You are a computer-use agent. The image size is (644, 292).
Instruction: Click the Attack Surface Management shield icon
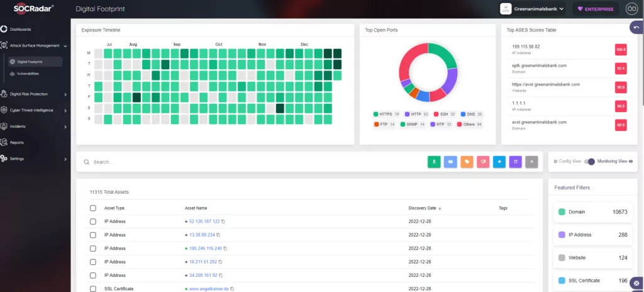4,45
